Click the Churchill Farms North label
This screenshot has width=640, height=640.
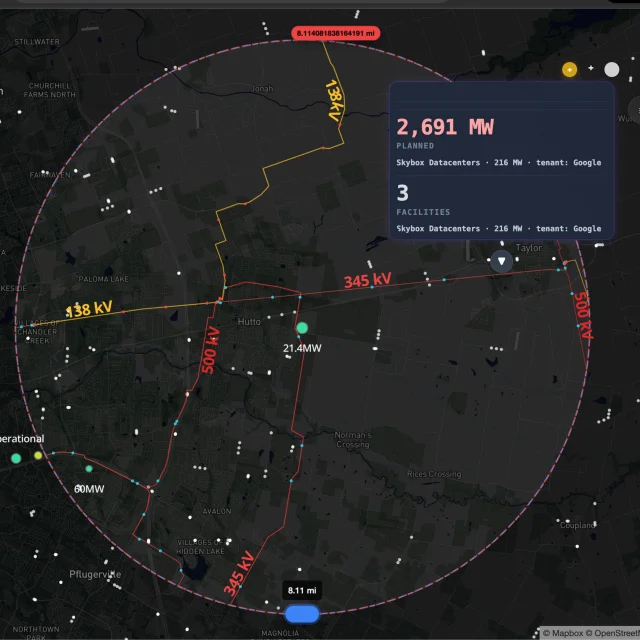(49, 90)
